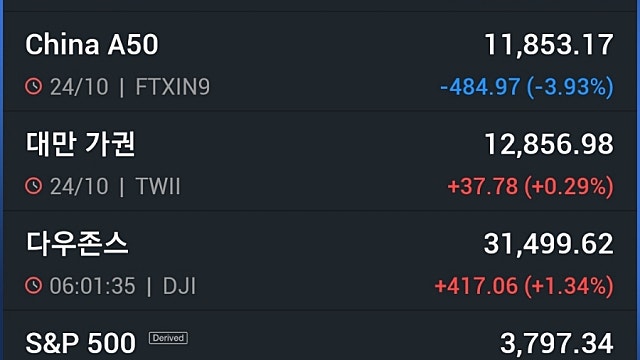Select the +417.06 (+1.34%) change value

524,285
